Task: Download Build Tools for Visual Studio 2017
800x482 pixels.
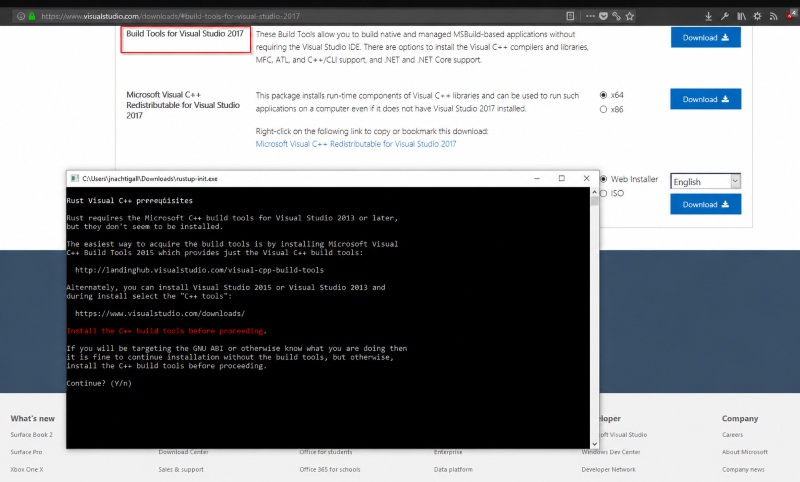Action: click(706, 37)
